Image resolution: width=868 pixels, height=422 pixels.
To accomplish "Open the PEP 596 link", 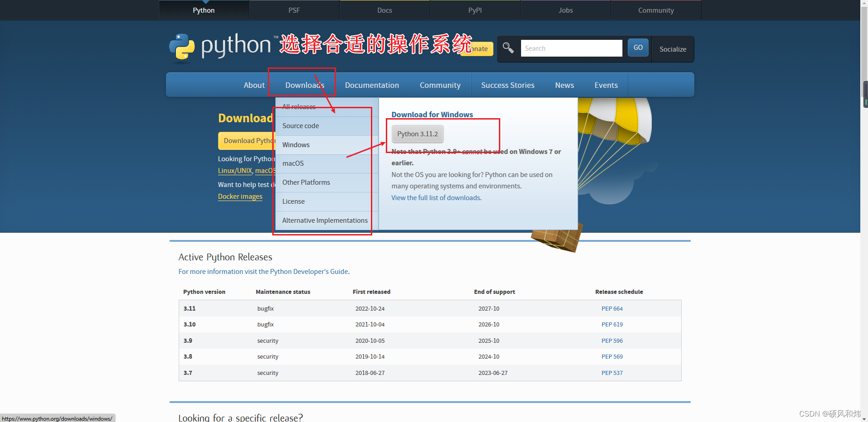I will [x=612, y=341].
